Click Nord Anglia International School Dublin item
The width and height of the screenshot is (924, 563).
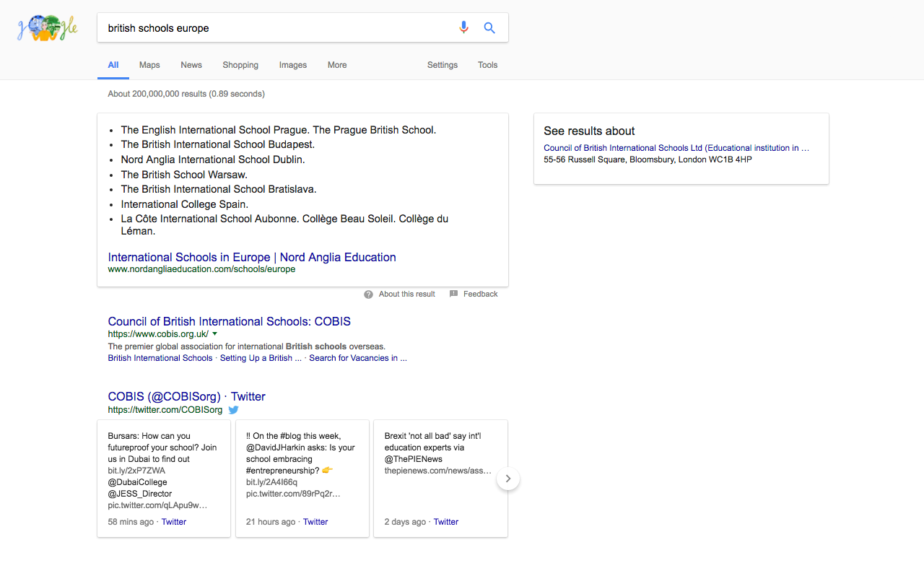click(213, 160)
